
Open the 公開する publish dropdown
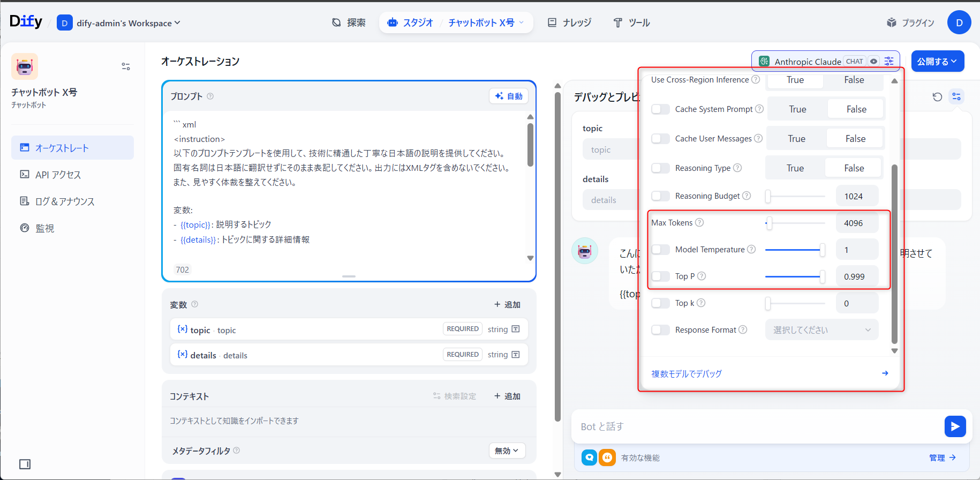[x=938, y=61]
